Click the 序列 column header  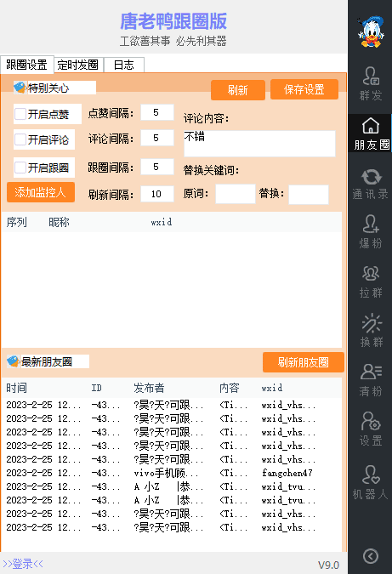(16, 222)
